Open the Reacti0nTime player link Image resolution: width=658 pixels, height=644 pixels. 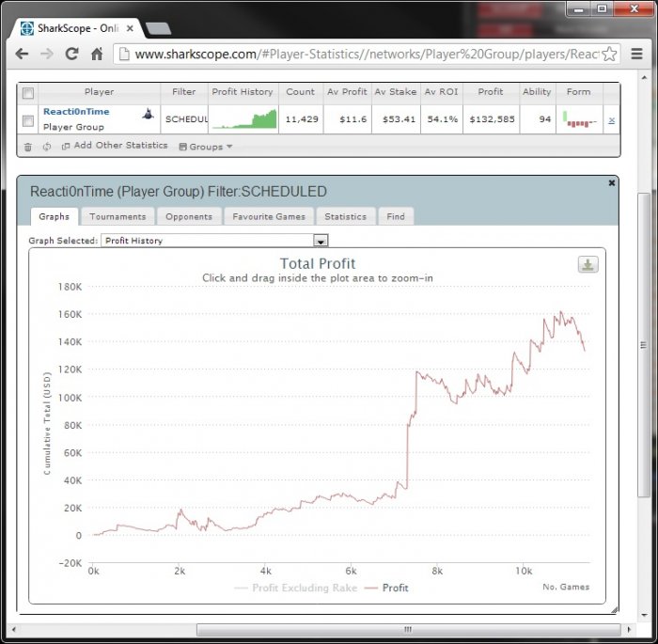pos(76,112)
